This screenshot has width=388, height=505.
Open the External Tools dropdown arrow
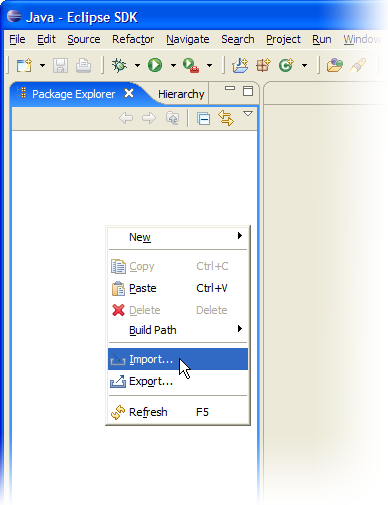pyautogui.click(x=209, y=65)
